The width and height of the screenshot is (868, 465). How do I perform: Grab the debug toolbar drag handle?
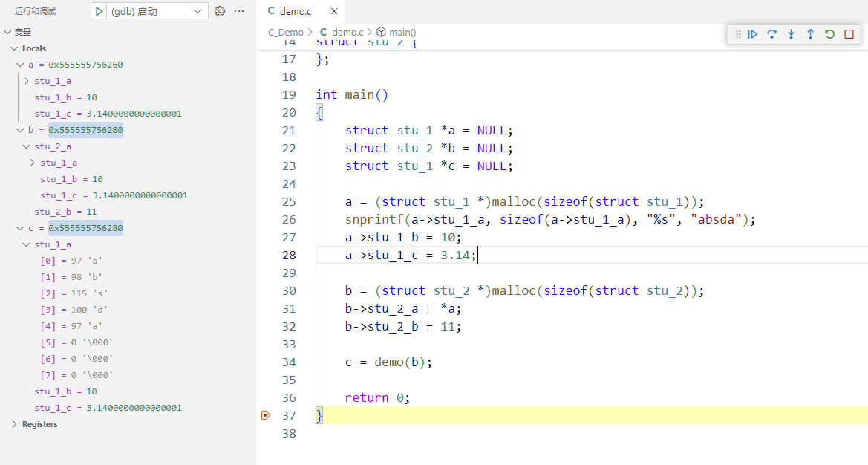(x=738, y=34)
